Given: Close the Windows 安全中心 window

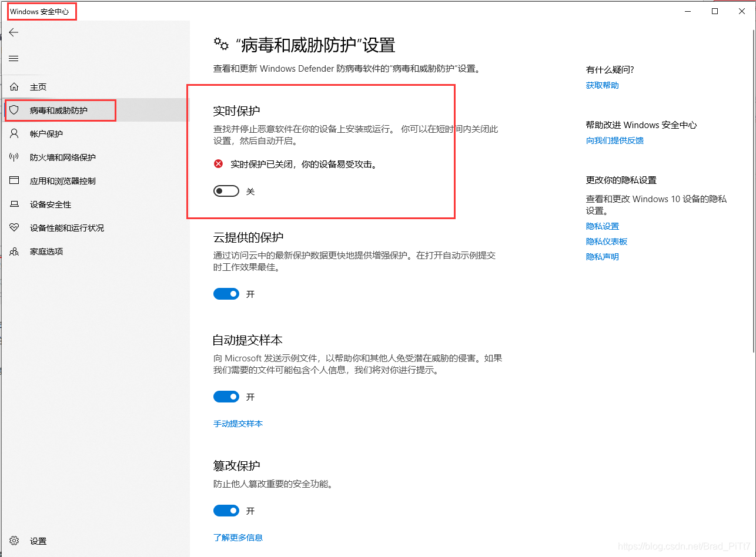Looking at the screenshot, I should pyautogui.click(x=742, y=11).
